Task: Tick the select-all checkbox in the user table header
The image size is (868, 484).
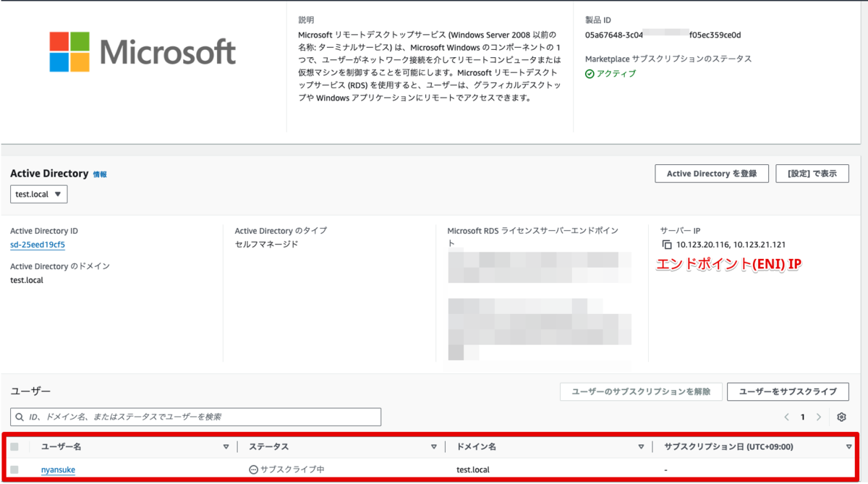Action: (14, 447)
